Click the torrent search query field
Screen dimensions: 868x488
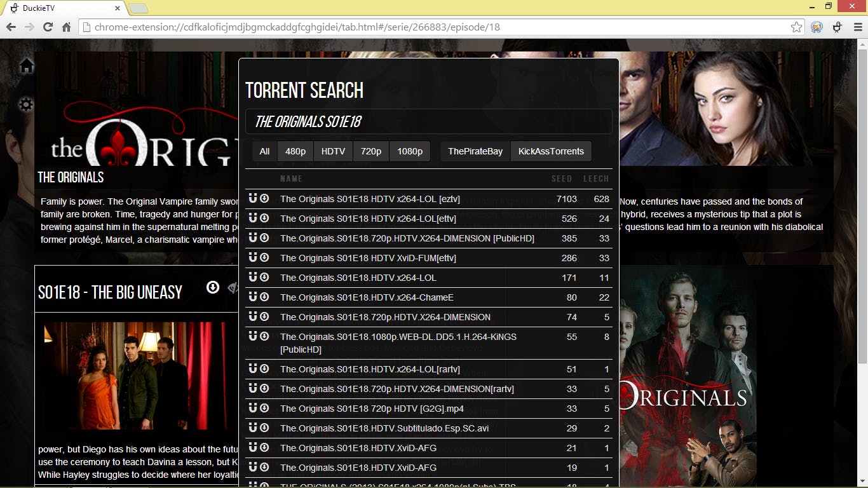pyautogui.click(x=429, y=121)
